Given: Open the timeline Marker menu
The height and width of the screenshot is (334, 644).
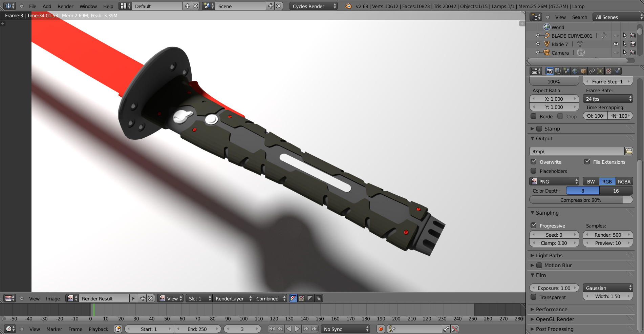Looking at the screenshot, I should coord(54,329).
